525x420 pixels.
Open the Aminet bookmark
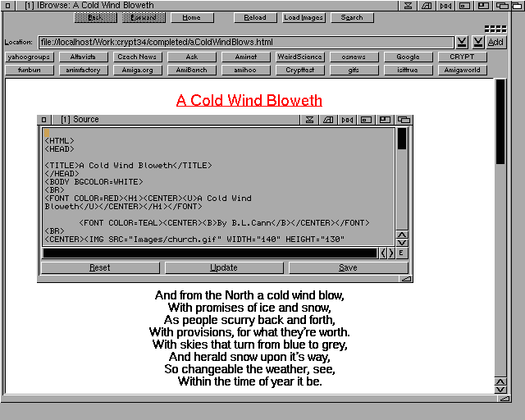[245, 57]
